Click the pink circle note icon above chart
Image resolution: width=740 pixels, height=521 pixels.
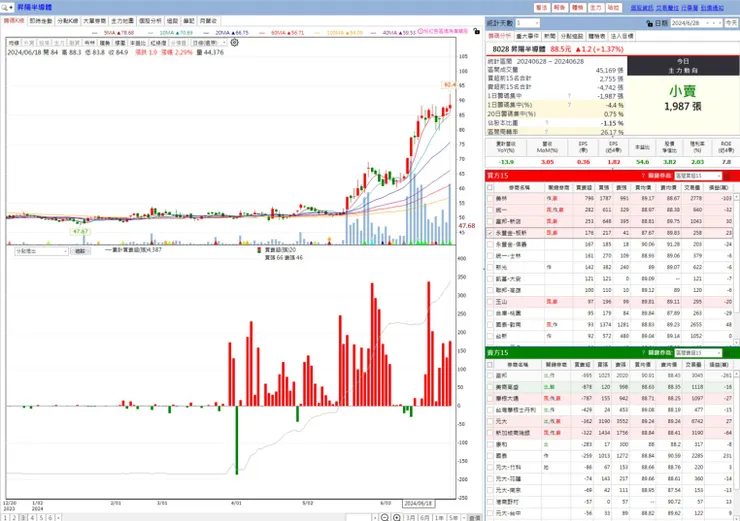420,31
